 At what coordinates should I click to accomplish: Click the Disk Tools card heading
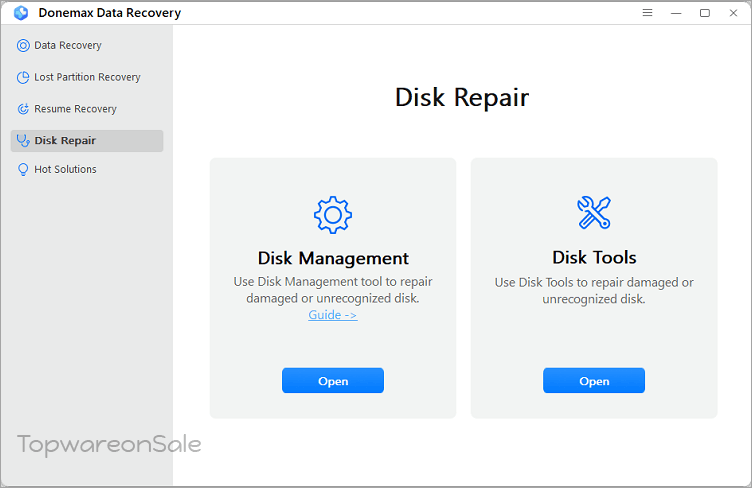tap(594, 258)
